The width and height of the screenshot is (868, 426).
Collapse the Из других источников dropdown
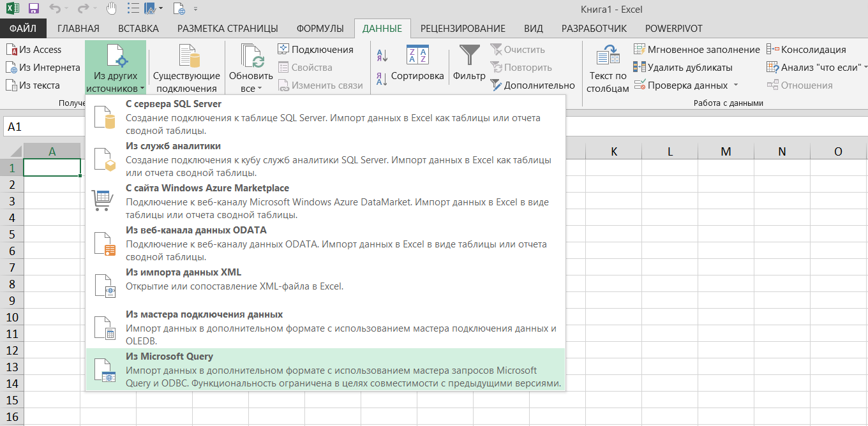tap(116, 69)
